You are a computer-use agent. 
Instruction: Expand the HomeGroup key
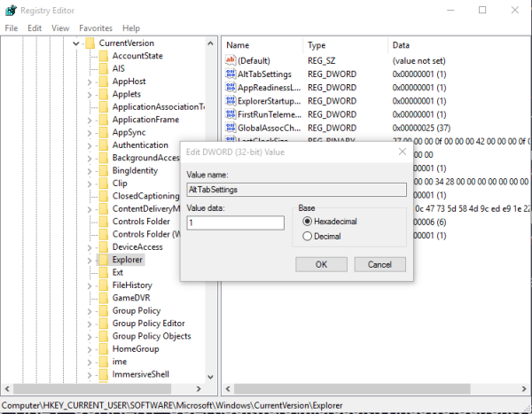90,349
